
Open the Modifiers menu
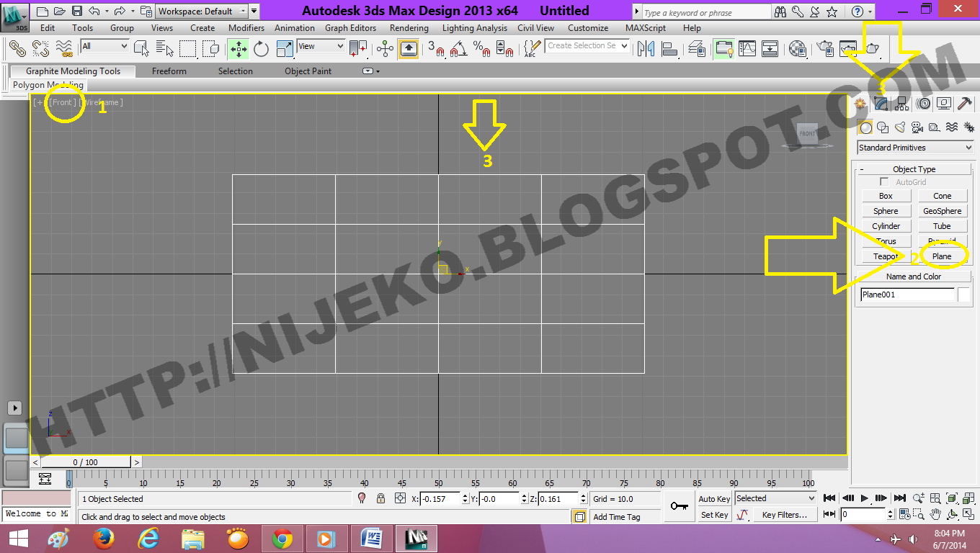246,28
